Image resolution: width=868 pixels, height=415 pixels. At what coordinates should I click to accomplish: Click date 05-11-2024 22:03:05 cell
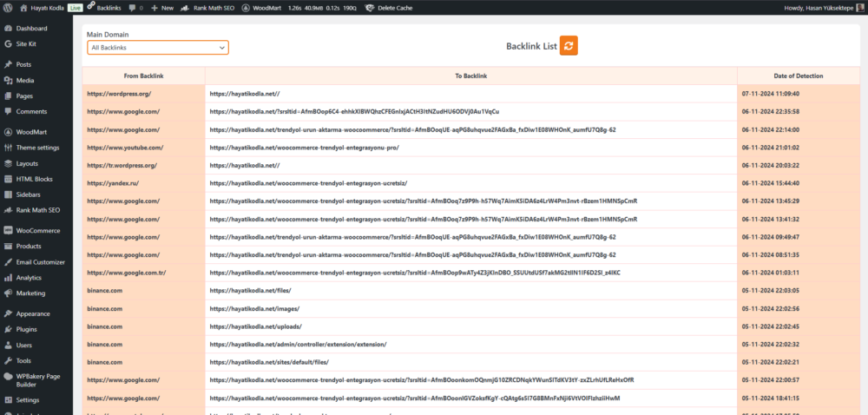coord(799,291)
